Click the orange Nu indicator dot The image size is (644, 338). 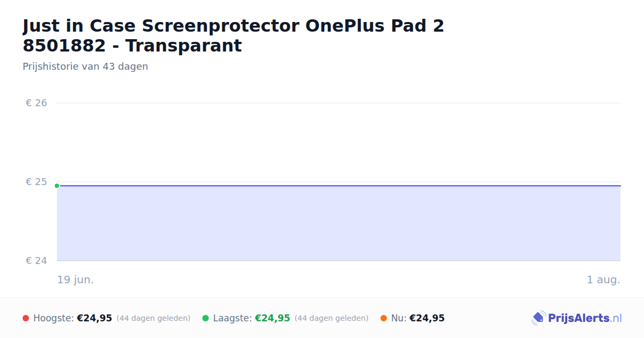[384, 318]
